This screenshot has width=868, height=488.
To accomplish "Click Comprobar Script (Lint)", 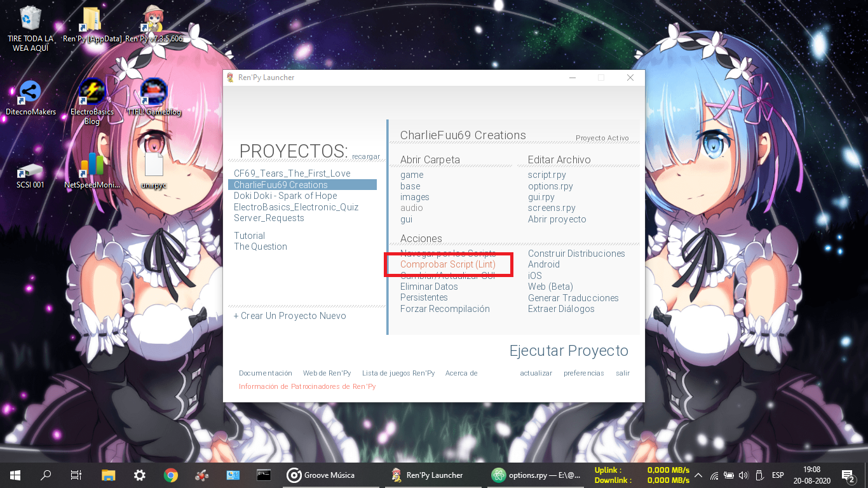I will tap(448, 264).
